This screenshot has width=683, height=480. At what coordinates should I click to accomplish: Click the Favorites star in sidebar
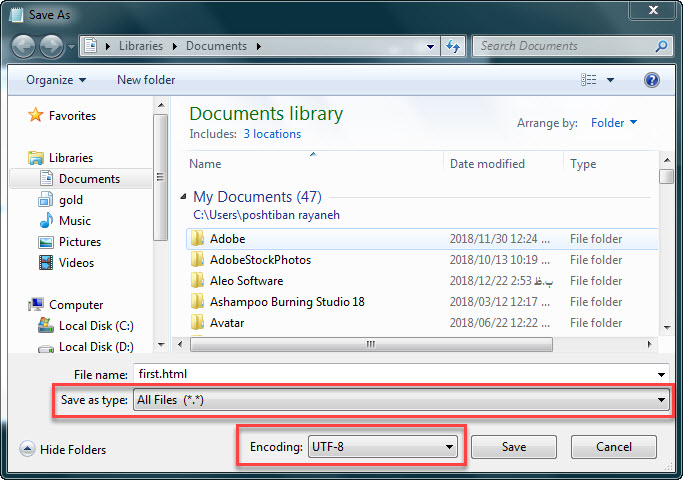(37, 116)
